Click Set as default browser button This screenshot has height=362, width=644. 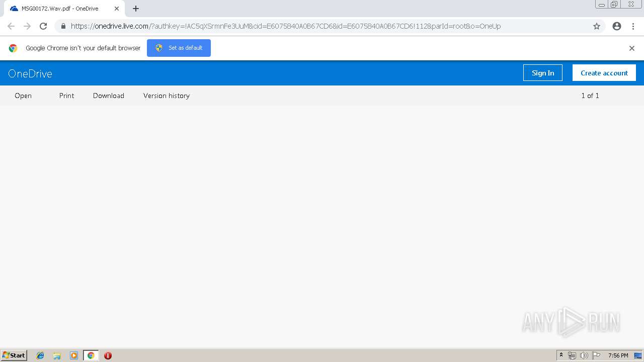tap(179, 48)
